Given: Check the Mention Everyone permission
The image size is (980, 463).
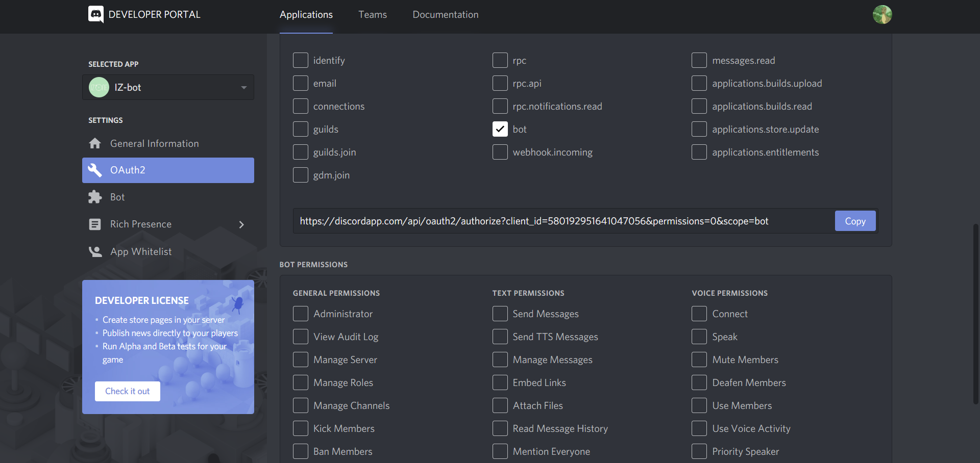Looking at the screenshot, I should 500,451.
